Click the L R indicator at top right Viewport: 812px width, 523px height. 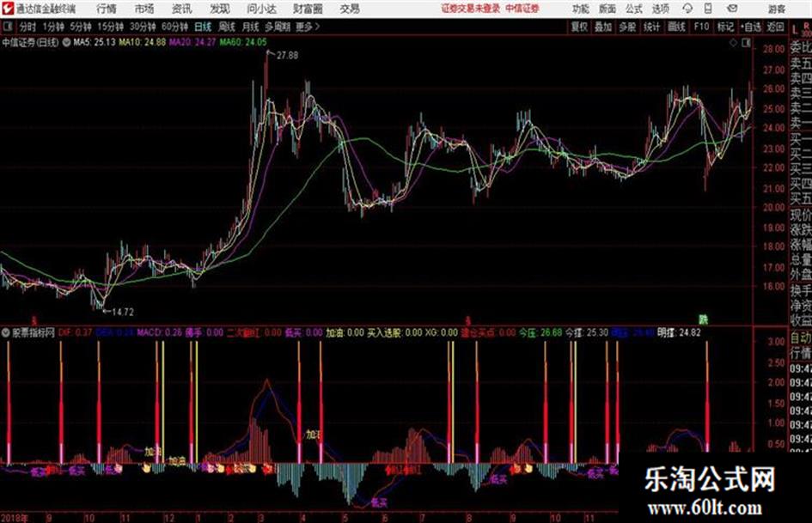(x=801, y=29)
